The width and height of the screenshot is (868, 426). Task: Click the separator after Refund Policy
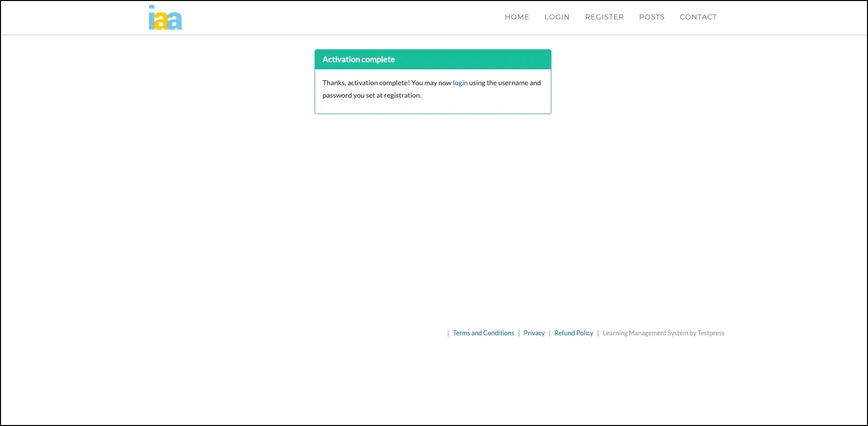click(x=598, y=333)
